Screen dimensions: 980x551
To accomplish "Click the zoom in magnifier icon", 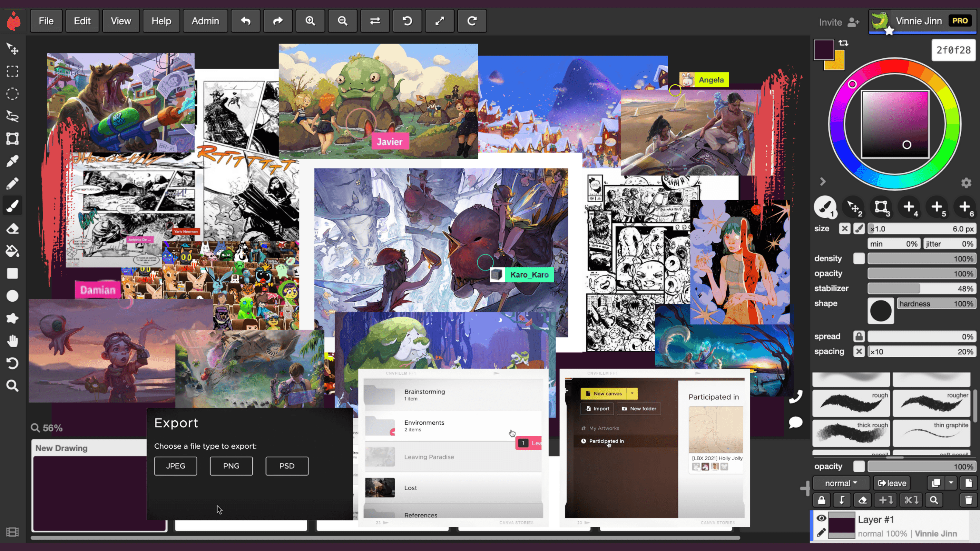I will (310, 21).
